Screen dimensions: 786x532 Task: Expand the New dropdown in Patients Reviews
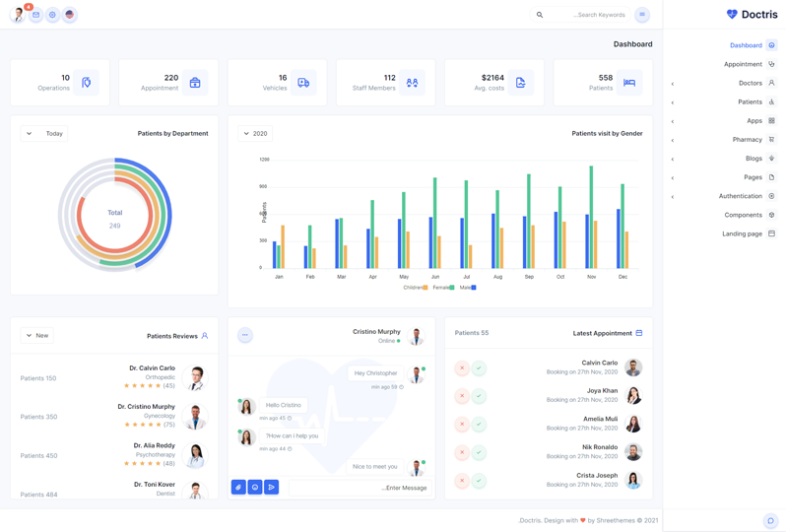tap(37, 335)
